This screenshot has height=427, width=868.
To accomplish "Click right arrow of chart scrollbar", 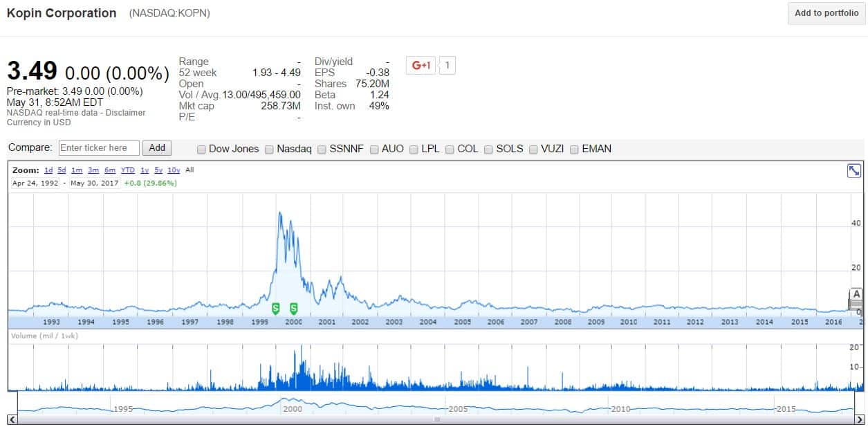I will tap(860, 419).
